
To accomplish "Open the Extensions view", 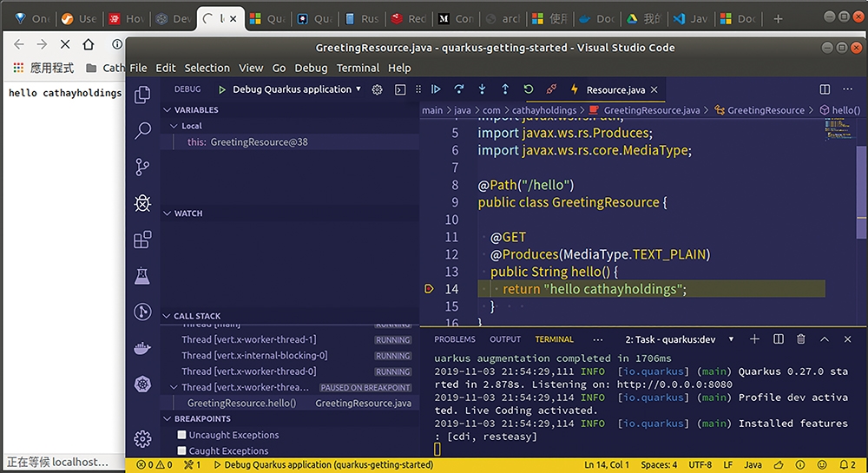I will tap(142, 240).
